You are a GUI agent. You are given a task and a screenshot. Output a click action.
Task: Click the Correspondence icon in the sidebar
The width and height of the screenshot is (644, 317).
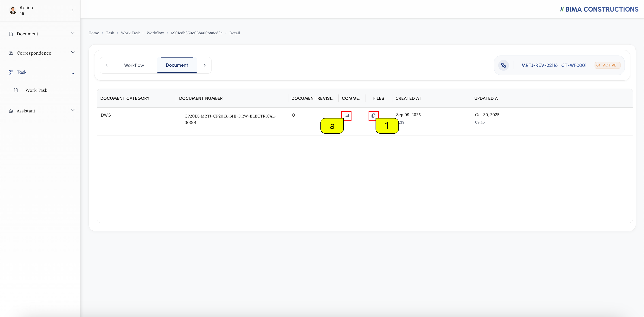(11, 53)
